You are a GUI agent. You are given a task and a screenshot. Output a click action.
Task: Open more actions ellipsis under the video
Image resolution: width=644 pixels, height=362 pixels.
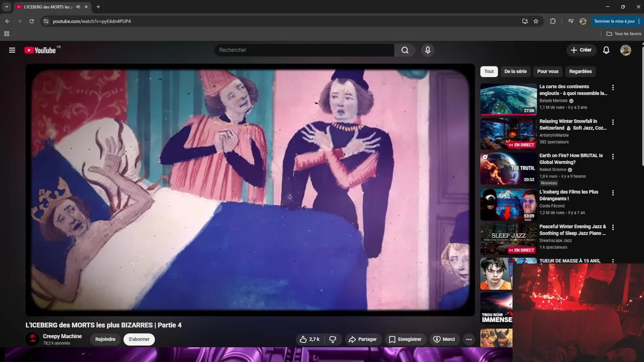(469, 339)
